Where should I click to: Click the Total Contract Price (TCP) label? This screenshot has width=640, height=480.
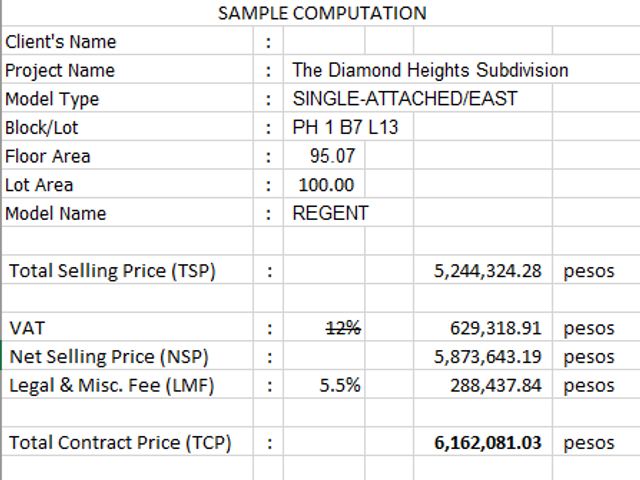pos(120,442)
